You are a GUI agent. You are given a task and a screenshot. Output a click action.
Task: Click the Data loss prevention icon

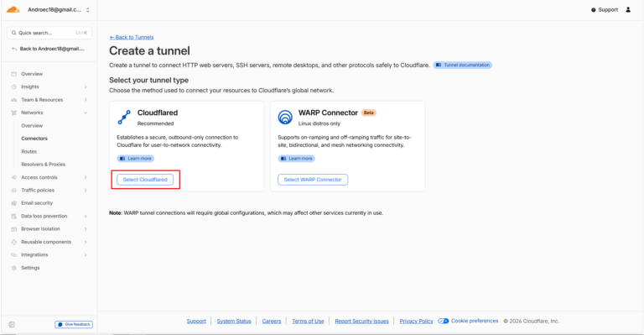point(14,217)
